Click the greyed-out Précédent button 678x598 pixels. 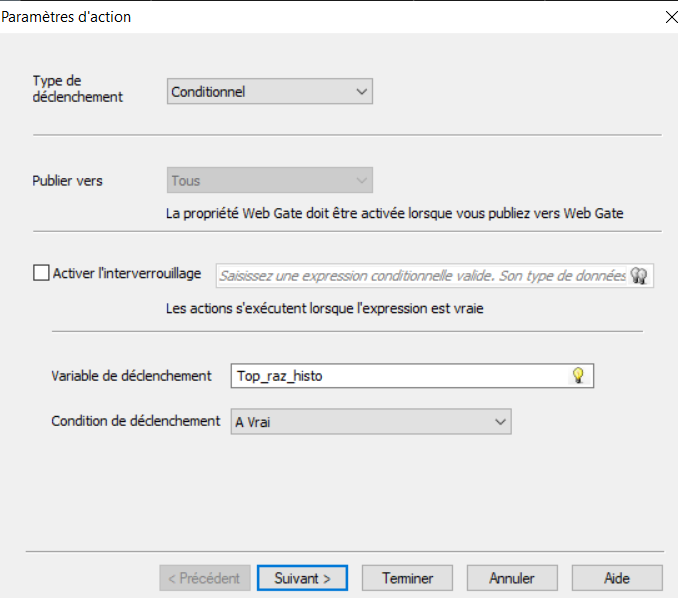tap(204, 578)
